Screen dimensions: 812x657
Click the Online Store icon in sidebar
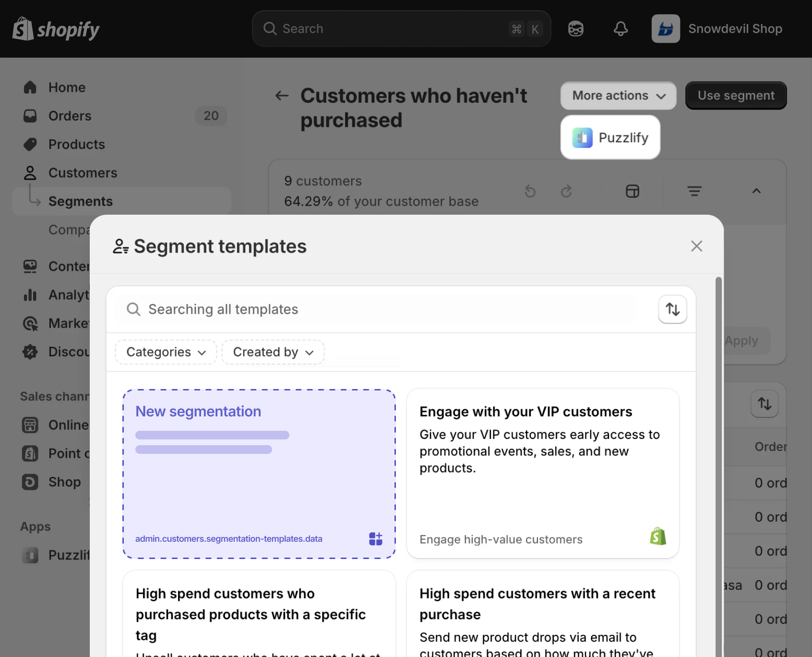tap(30, 425)
